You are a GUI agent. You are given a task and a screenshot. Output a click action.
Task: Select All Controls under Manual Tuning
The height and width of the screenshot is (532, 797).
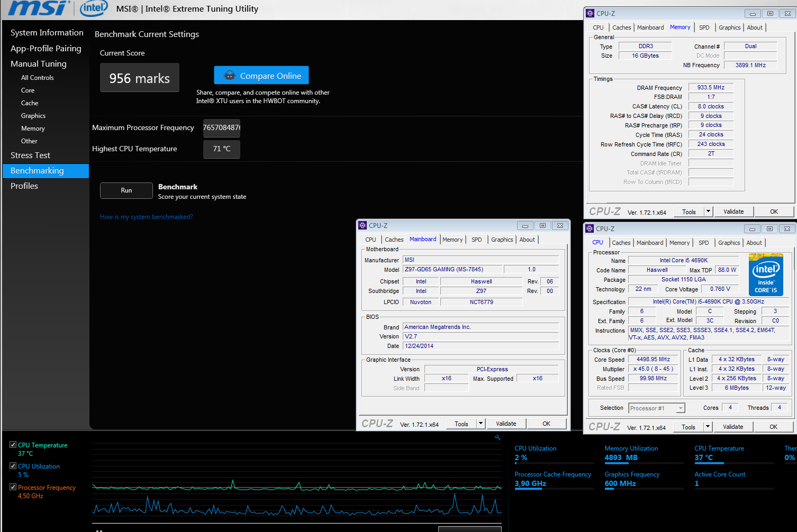[38, 78]
